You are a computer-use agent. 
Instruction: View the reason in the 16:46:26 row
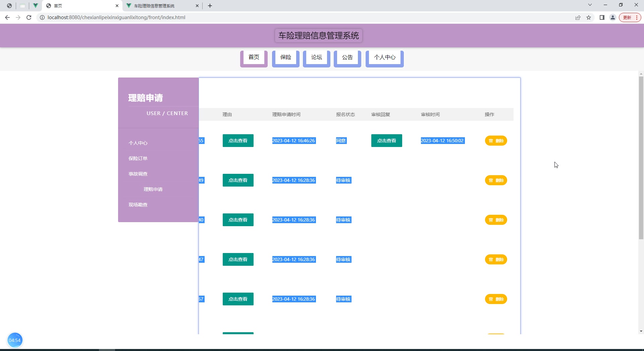pyautogui.click(x=238, y=141)
